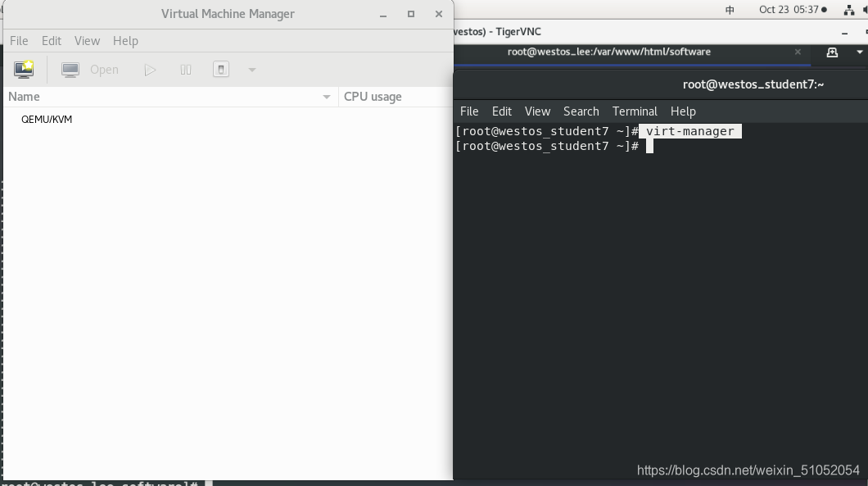Viewport: 868px width, 486px height.
Task: Click the input method indicator in top bar
Action: (730, 10)
